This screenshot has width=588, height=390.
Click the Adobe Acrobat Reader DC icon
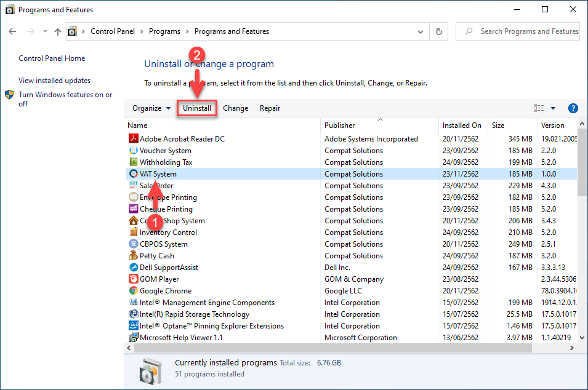133,138
